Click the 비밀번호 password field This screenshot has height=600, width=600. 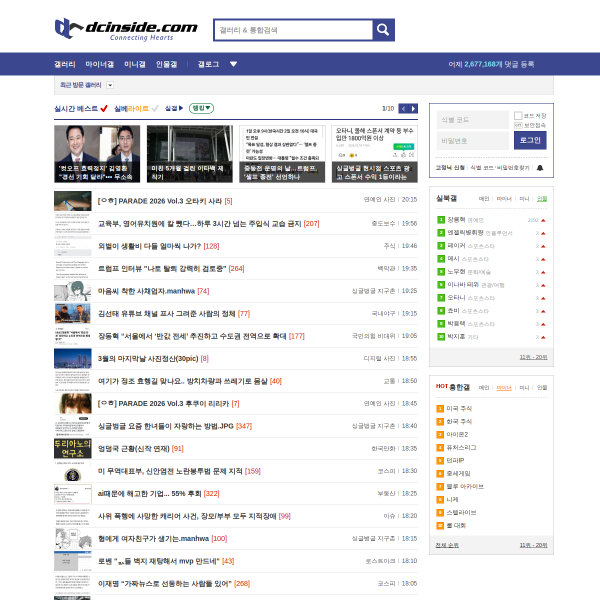tap(472, 141)
